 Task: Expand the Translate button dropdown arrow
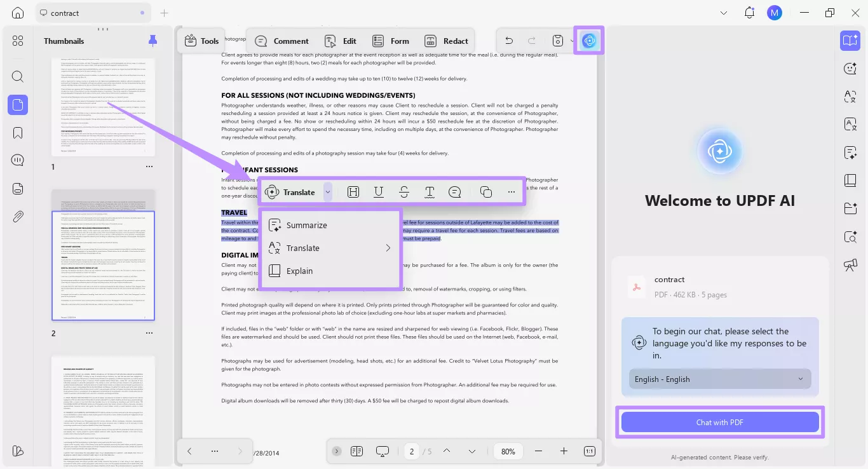328,192
